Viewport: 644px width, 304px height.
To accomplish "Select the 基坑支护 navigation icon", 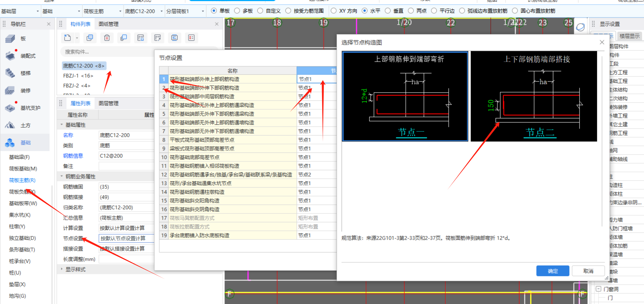I will (x=10, y=108).
